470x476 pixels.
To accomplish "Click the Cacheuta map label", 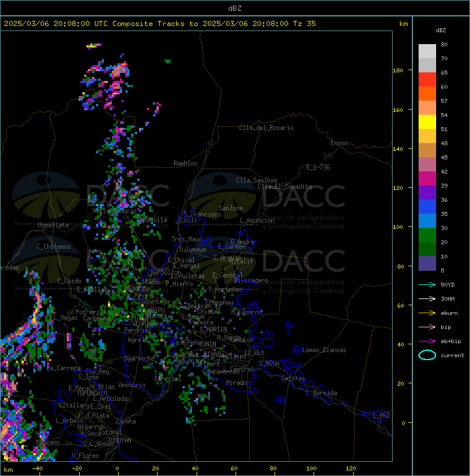I will [x=97, y=318].
